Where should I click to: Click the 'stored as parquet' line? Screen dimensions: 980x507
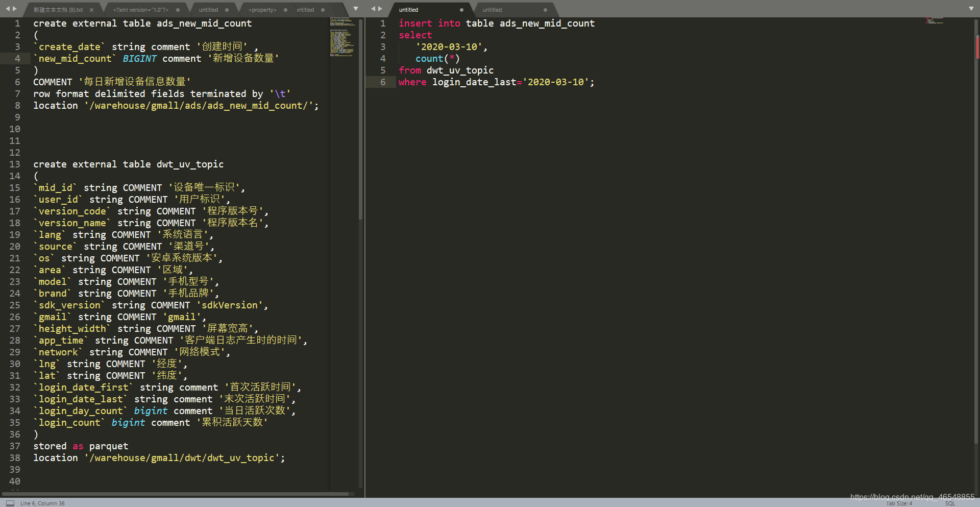pyautogui.click(x=81, y=446)
